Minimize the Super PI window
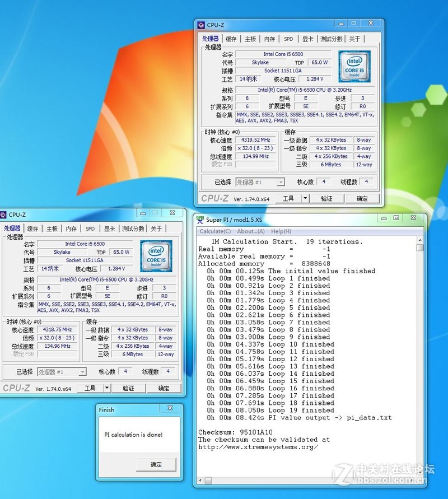This screenshot has width=448, height=499. (383, 218)
